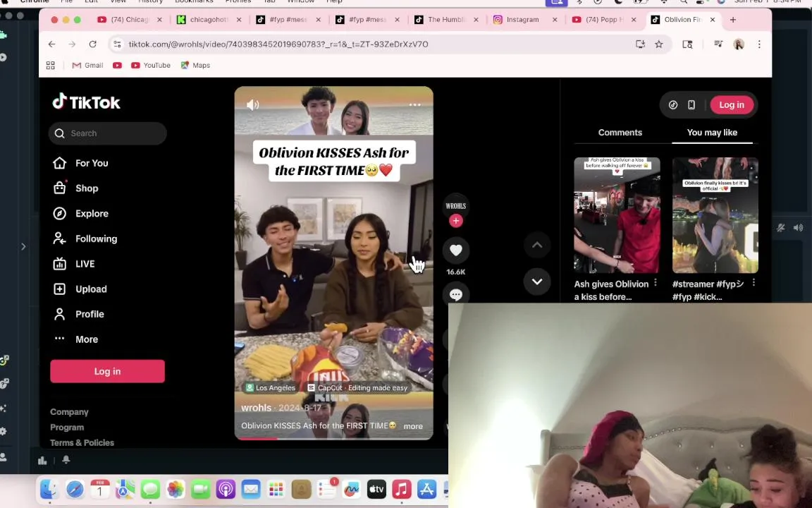
Task: Open the video three-dot options menu
Action: [x=414, y=104]
